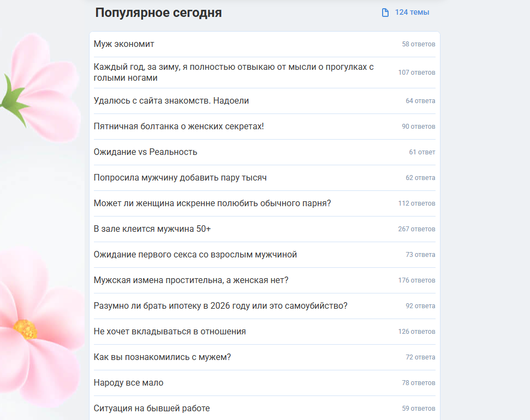Click the 73 ответа count

[x=420, y=255]
